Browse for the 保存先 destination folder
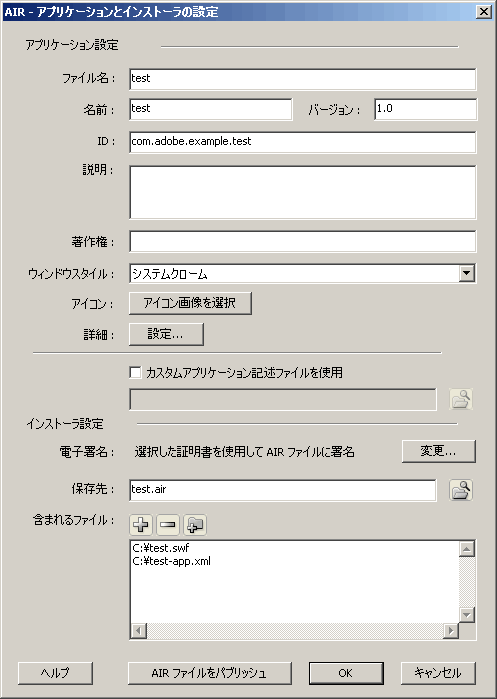This screenshot has width=497, height=699. pyautogui.click(x=460, y=490)
